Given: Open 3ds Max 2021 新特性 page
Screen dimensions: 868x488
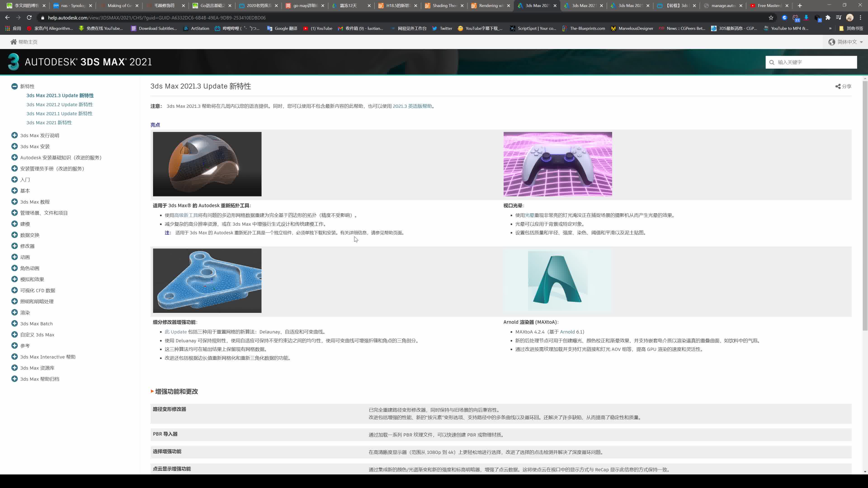Looking at the screenshot, I should (49, 123).
